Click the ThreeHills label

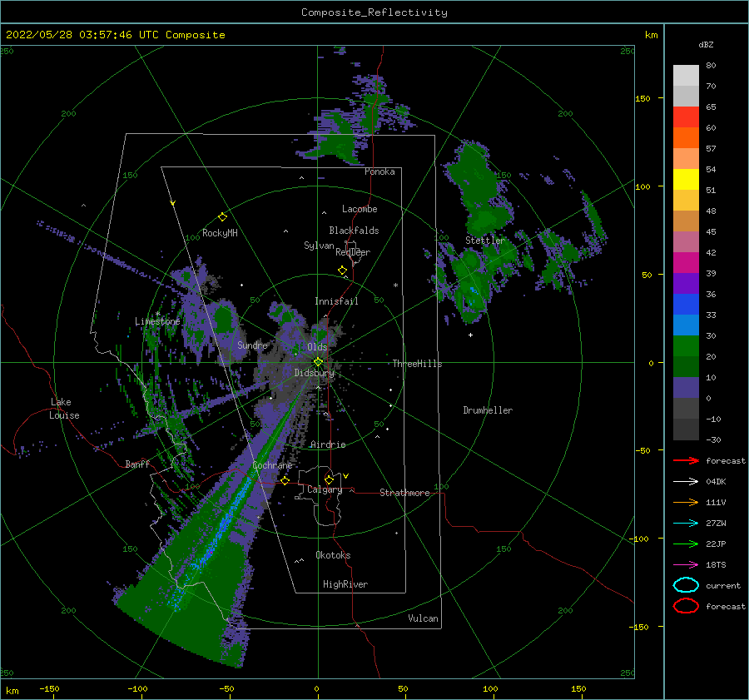click(417, 364)
